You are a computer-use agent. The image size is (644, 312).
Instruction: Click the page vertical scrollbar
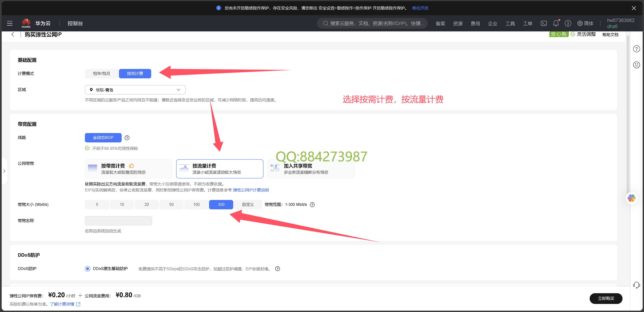click(x=628, y=115)
